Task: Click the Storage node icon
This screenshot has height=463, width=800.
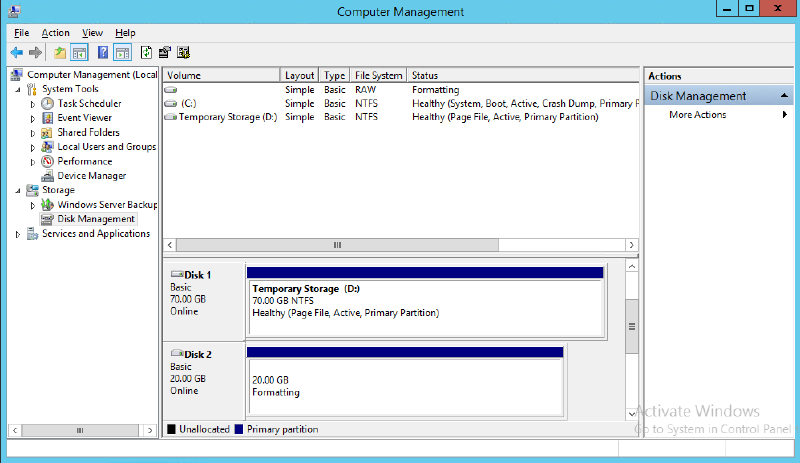Action: point(32,190)
